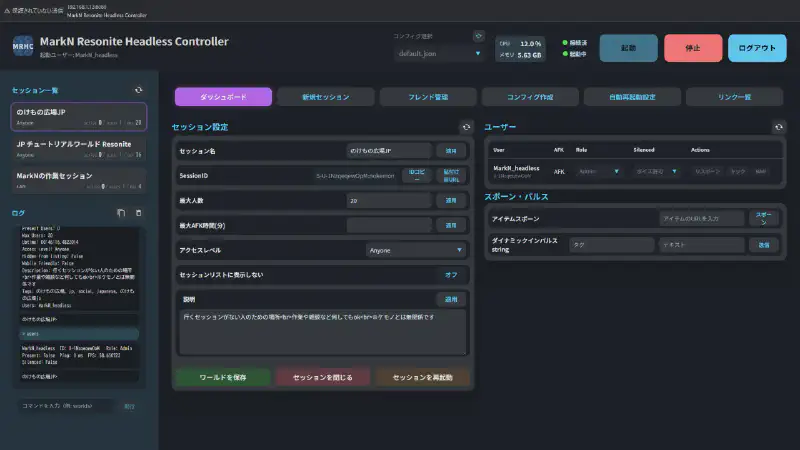
Task: Focus the アイテムスポーン URL input
Action: (x=702, y=218)
